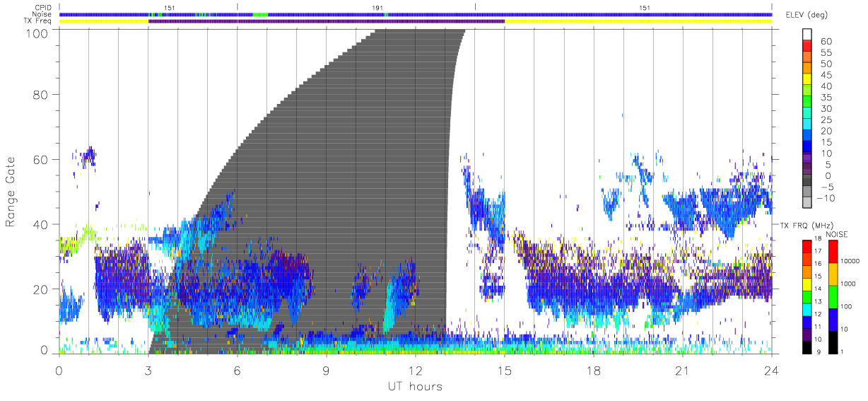Click the green 13–14 MHz TX FRQ band
Image resolution: width=868 pixels, height=401 pixels.
coord(807,296)
